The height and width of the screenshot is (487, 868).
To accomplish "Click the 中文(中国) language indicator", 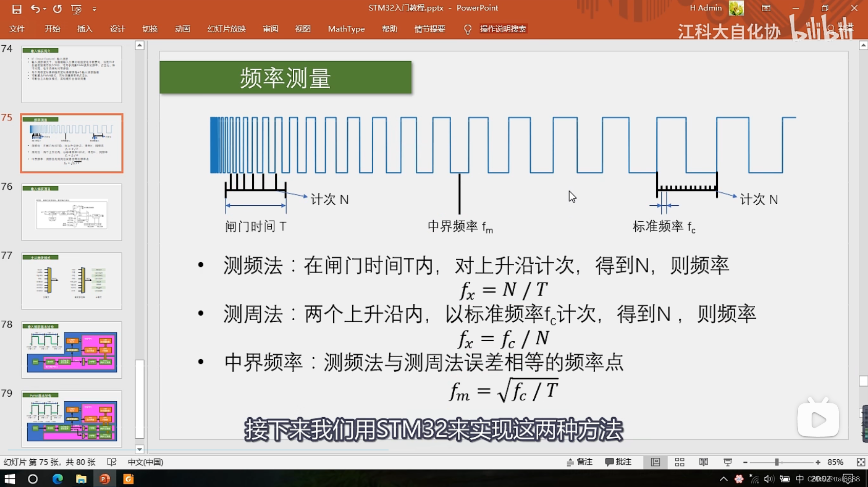I will [146, 462].
